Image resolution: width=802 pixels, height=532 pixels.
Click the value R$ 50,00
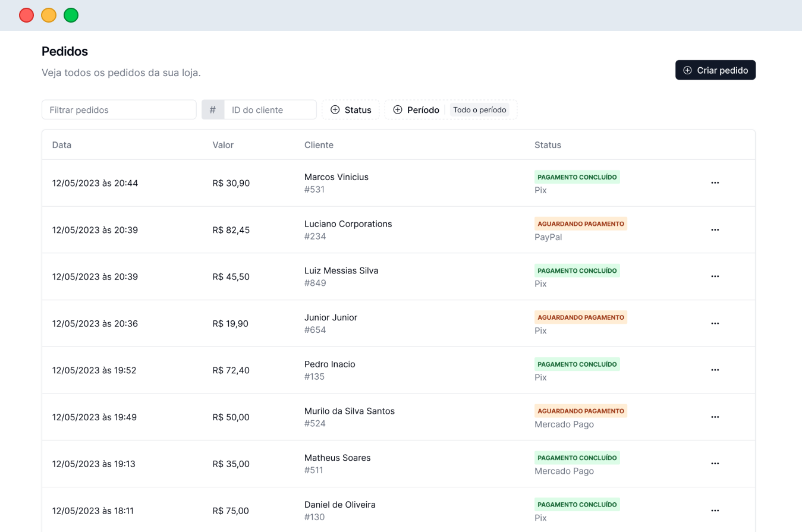231,417
